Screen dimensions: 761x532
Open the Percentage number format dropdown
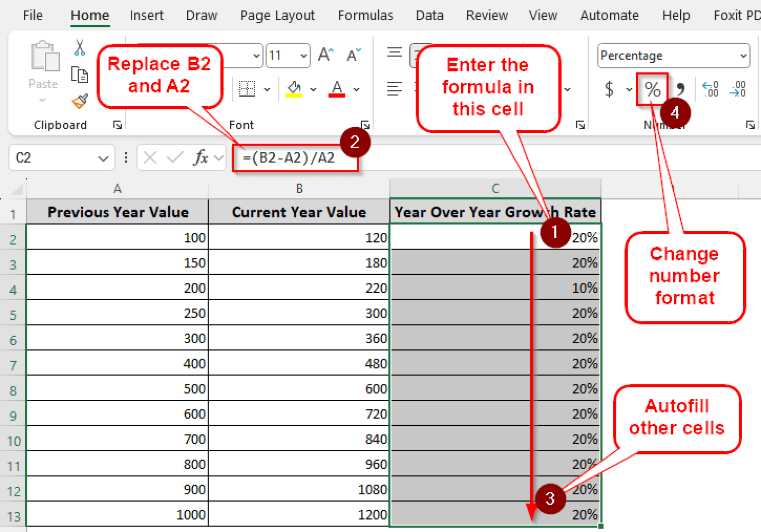(x=673, y=55)
